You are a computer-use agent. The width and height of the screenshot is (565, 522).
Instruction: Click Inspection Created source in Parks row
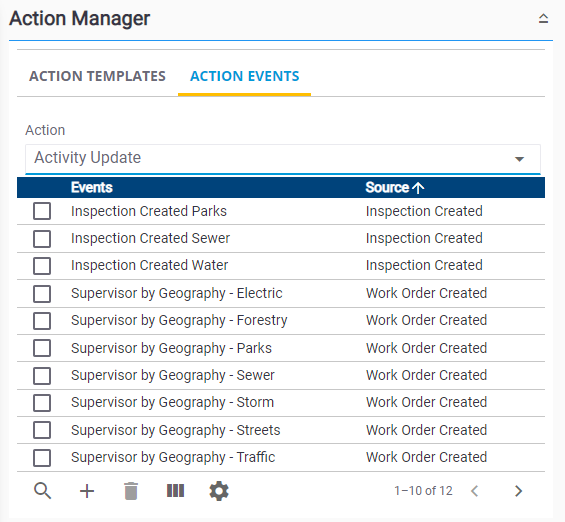424,211
